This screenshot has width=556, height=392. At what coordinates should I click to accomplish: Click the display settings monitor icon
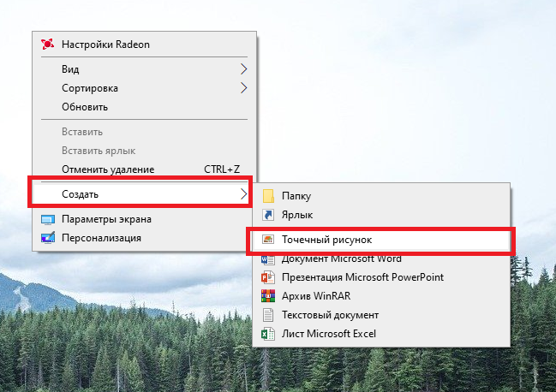click(47, 220)
